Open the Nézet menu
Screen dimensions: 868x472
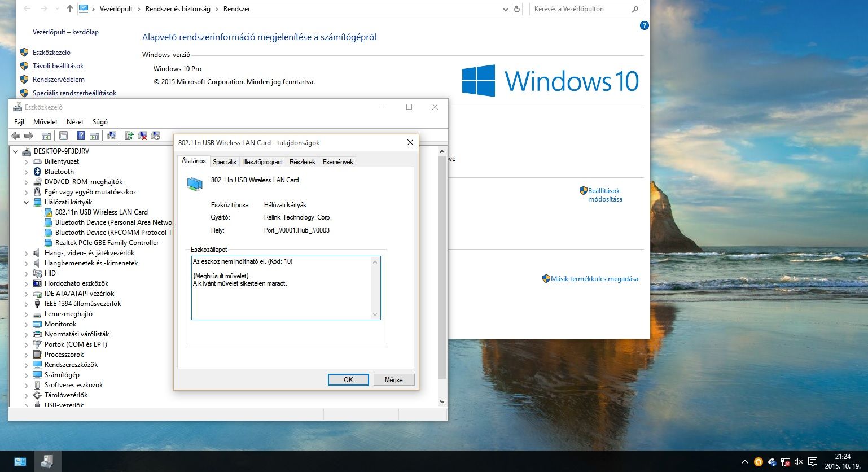click(x=75, y=122)
